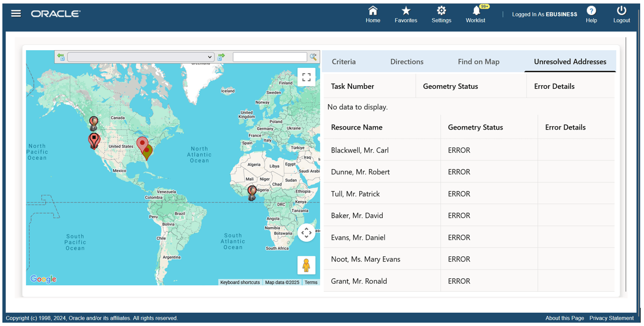Viewport: 644px width, 326px height.
Task: Toggle fullscreen view on the map
Action: point(306,76)
